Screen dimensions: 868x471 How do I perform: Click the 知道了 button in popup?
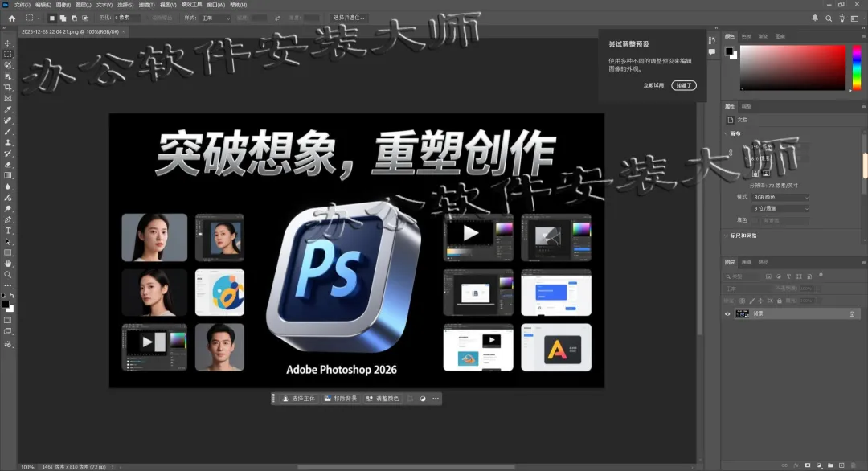[x=684, y=86]
